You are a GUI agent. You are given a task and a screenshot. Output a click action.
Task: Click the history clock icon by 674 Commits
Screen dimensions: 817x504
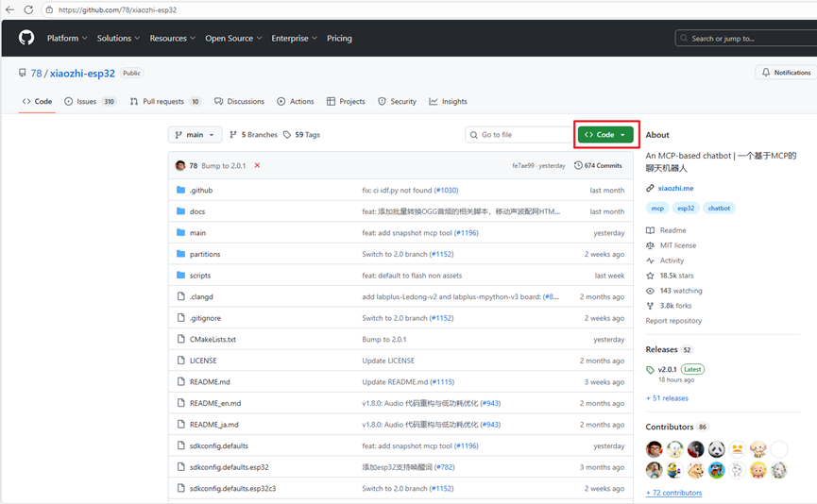[578, 165]
